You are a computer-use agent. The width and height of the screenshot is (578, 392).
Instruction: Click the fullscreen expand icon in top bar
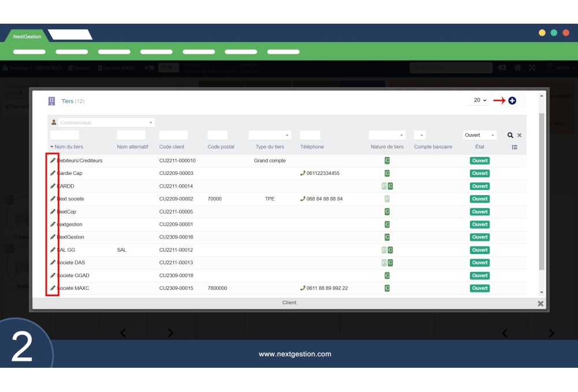532,68
